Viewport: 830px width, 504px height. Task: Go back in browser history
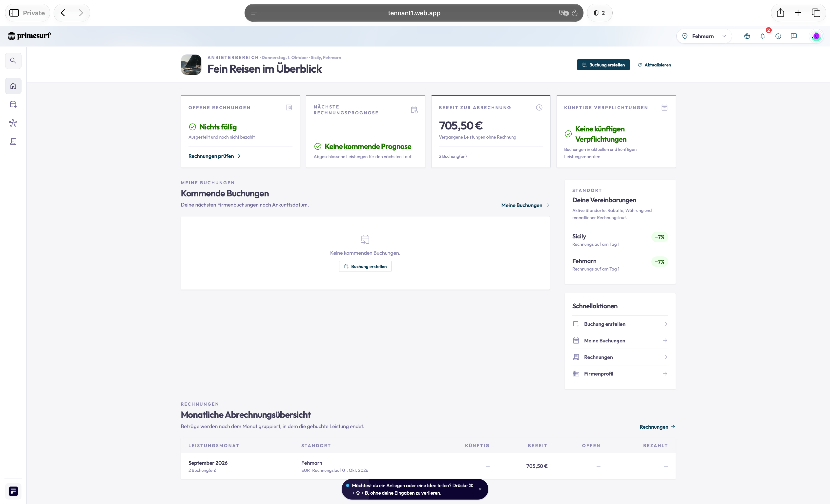[63, 13]
